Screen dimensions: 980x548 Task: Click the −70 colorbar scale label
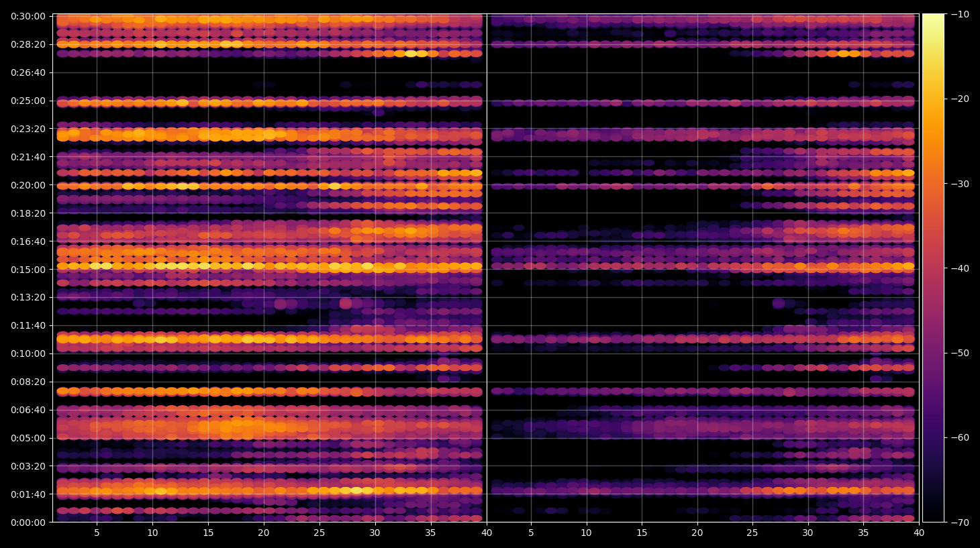coord(960,522)
